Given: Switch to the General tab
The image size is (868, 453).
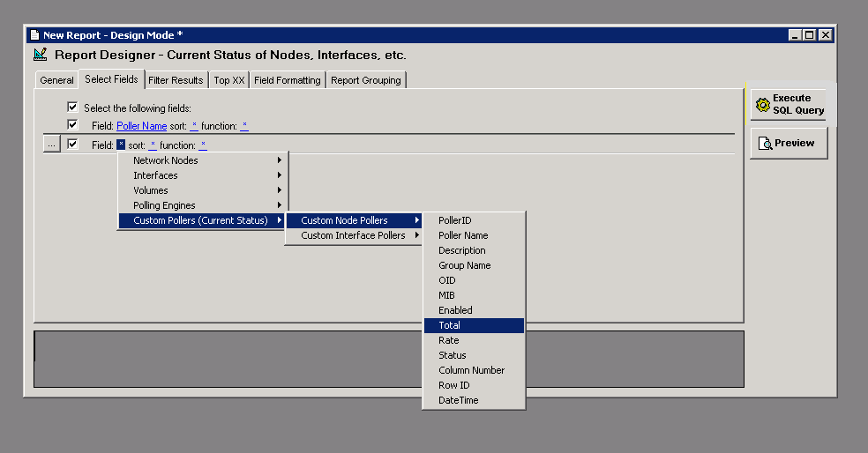Looking at the screenshot, I should (56, 80).
